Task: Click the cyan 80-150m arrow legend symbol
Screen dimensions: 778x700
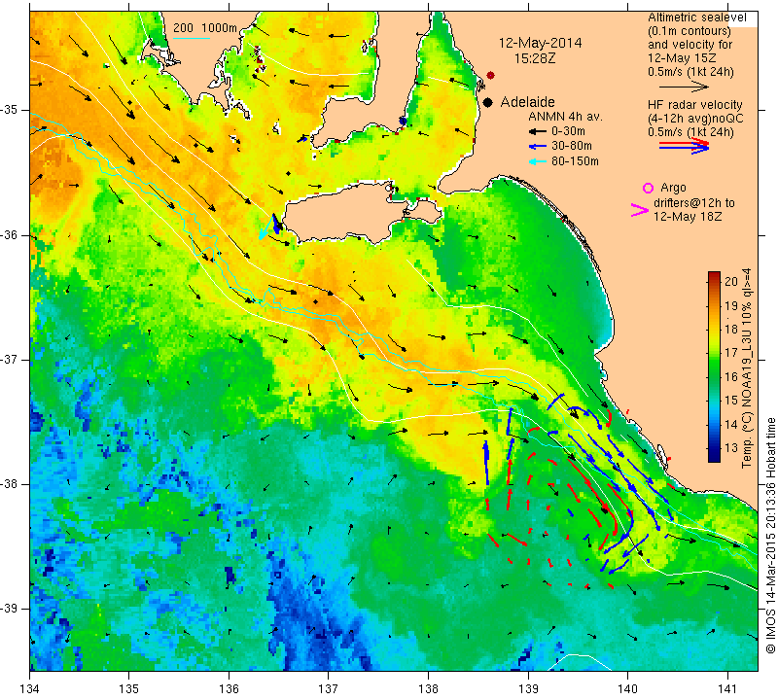Action: coord(537,161)
